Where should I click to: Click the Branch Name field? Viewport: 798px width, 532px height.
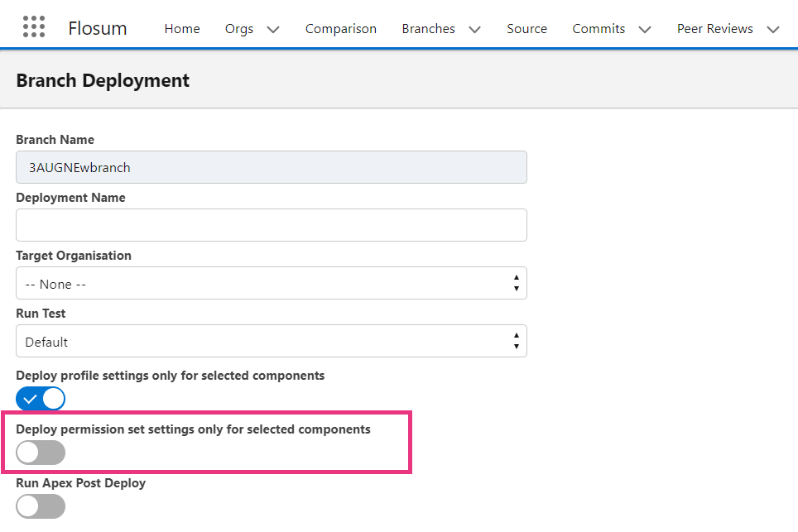tap(272, 167)
